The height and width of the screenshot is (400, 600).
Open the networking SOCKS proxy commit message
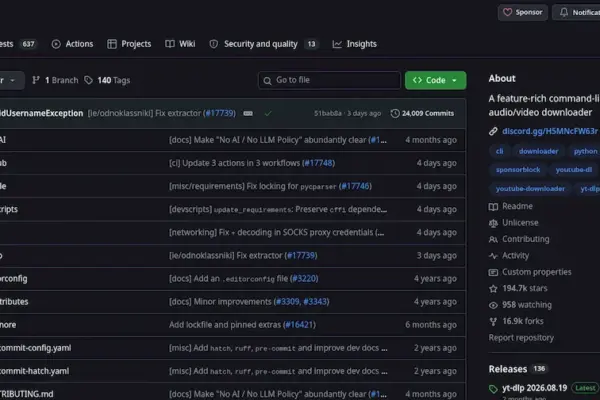click(x=276, y=232)
